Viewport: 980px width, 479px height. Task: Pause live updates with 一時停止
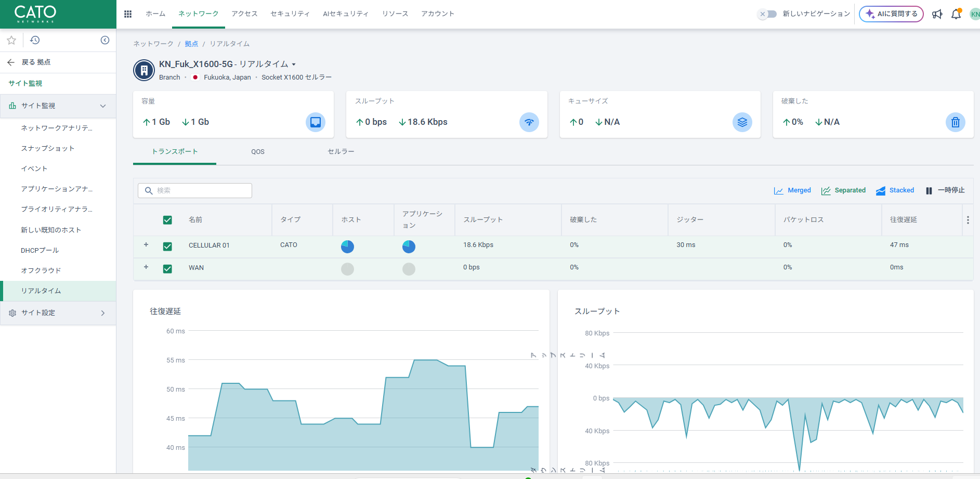[945, 190]
